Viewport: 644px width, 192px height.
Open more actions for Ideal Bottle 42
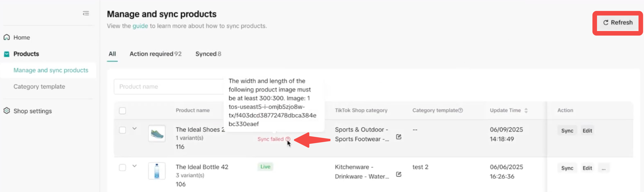coord(604,168)
